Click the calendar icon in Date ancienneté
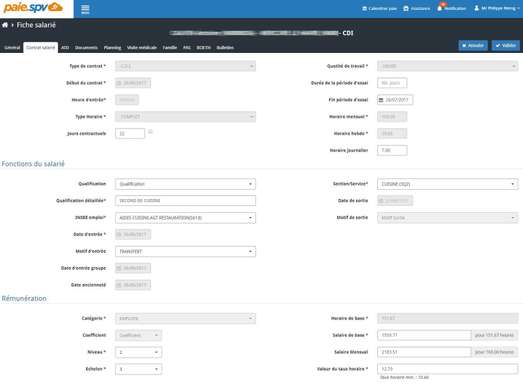The height and width of the screenshot is (384, 523). pos(119,285)
